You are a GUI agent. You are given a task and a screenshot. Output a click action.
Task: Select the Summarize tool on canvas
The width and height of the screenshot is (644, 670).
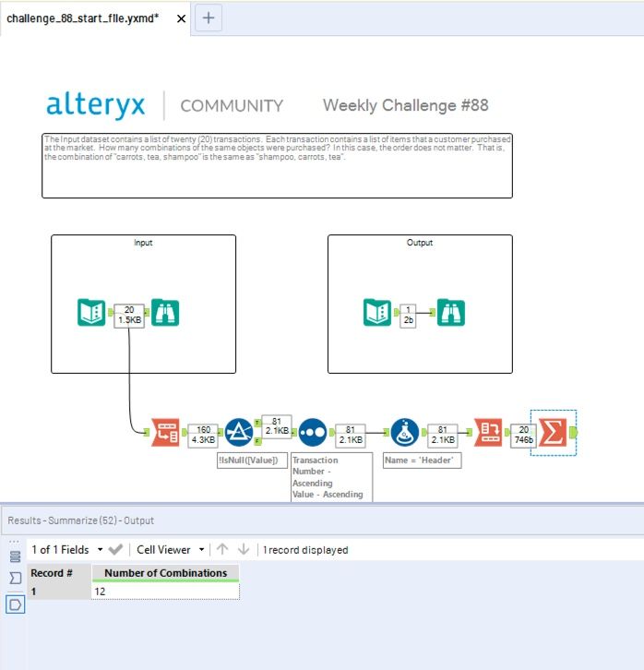(x=553, y=433)
